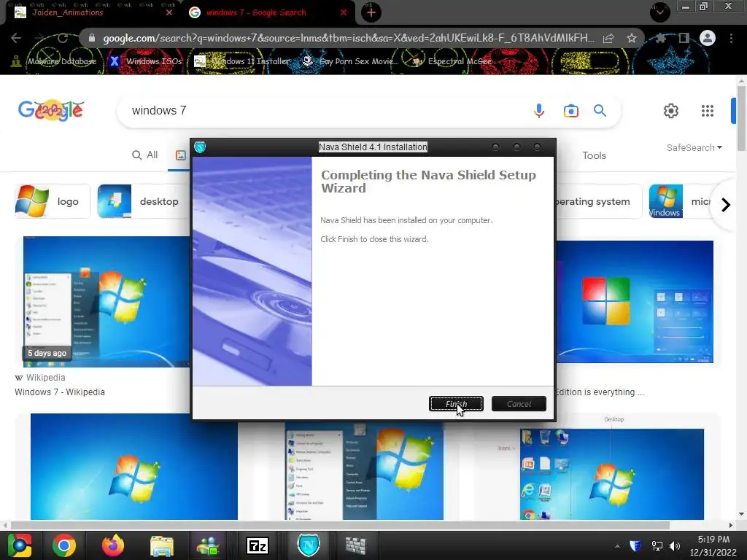Click the blue magnifier search button
The image size is (747, 560).
click(600, 111)
